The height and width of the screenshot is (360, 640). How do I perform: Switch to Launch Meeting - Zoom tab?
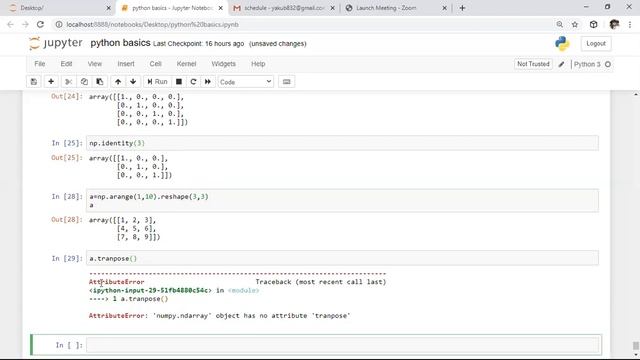tap(396, 8)
